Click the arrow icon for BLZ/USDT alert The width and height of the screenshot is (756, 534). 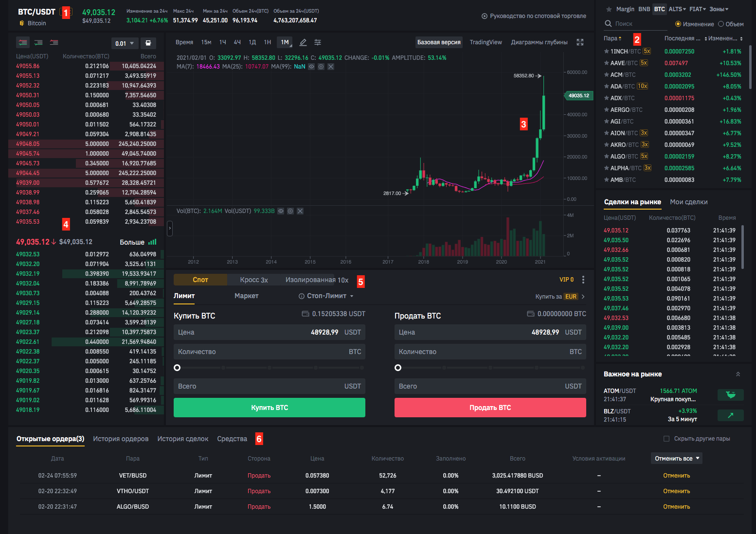(x=731, y=415)
